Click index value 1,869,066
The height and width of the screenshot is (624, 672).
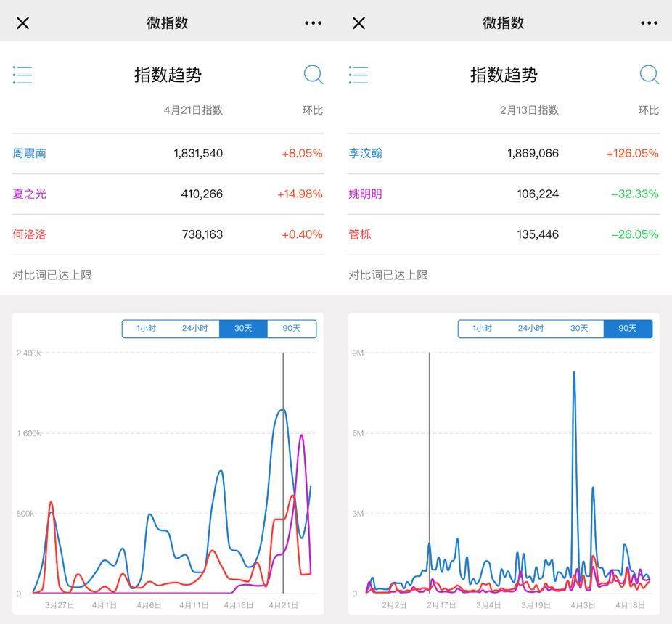(533, 153)
